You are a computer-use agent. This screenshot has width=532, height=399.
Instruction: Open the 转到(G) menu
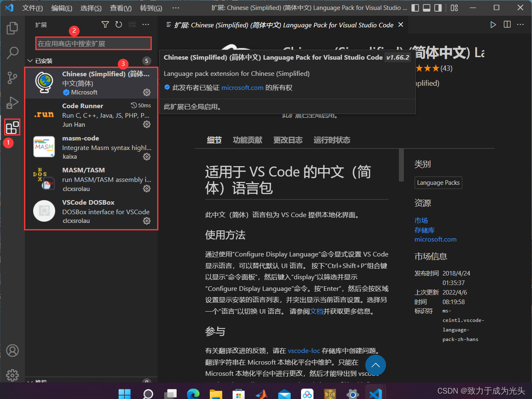pyautogui.click(x=151, y=8)
